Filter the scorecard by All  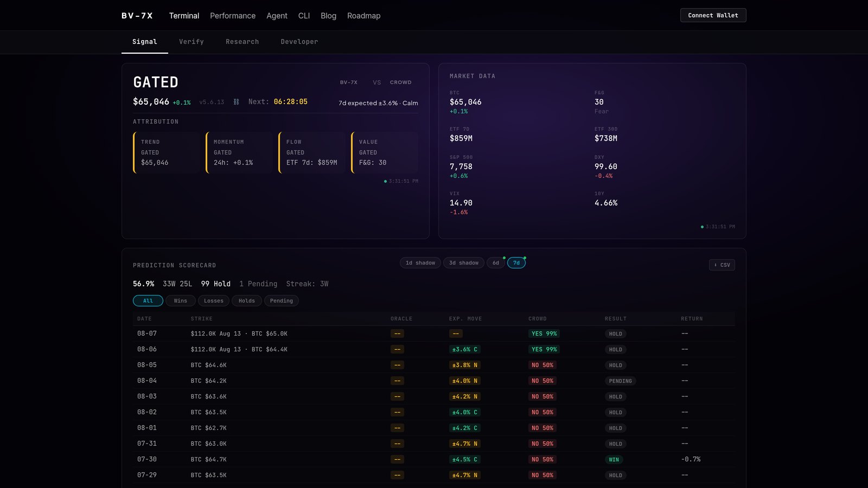(148, 301)
